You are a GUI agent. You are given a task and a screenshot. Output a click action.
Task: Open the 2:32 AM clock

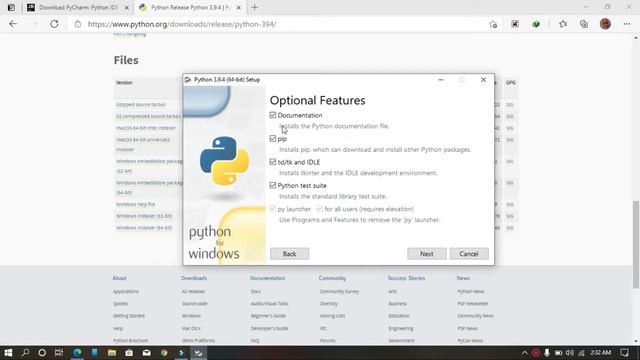tap(601, 353)
